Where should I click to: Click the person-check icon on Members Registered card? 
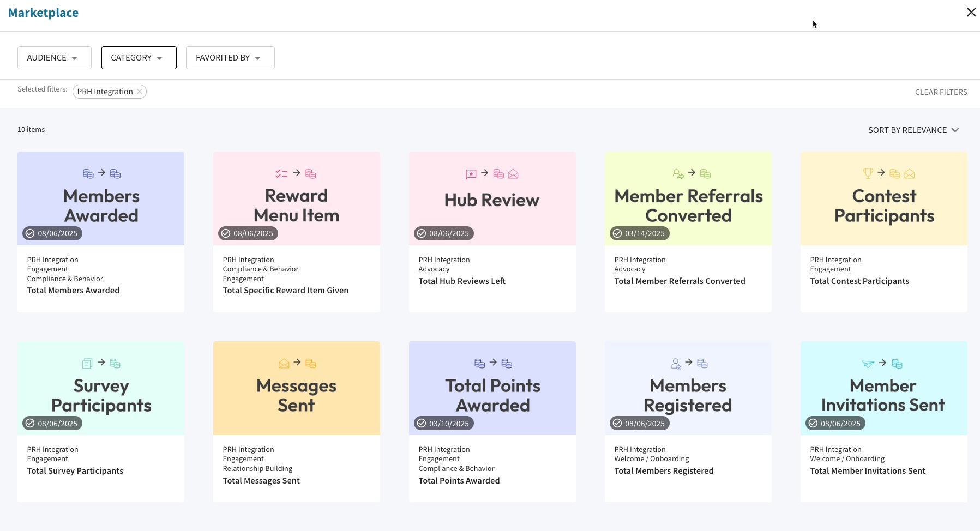(x=676, y=363)
